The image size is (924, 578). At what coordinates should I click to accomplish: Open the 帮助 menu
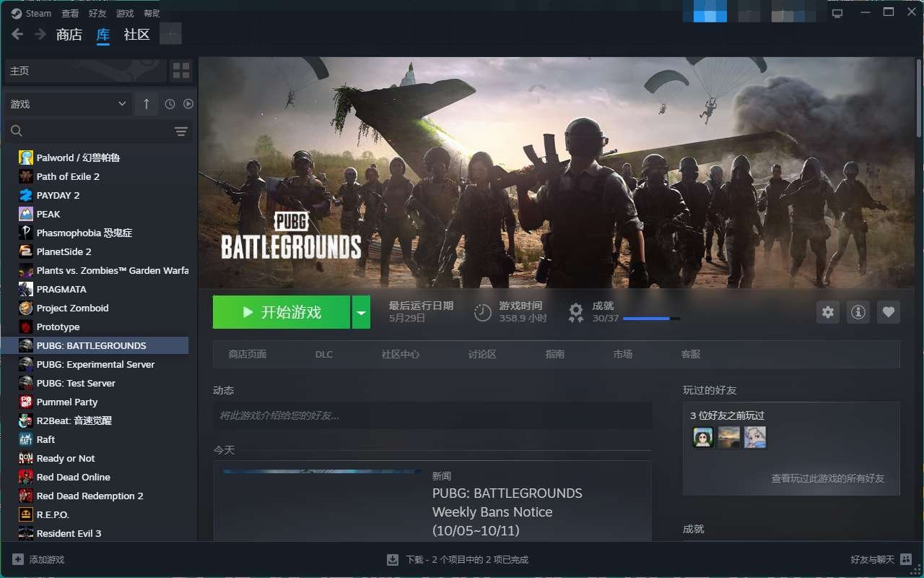[152, 13]
